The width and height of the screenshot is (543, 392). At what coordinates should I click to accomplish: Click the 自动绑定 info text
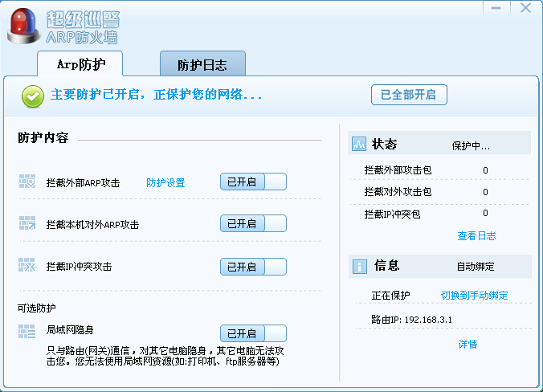(476, 267)
